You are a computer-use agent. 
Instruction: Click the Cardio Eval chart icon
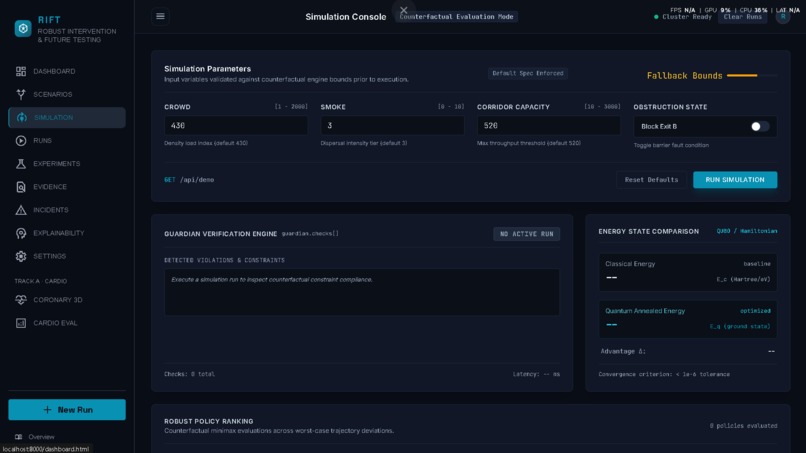point(21,323)
